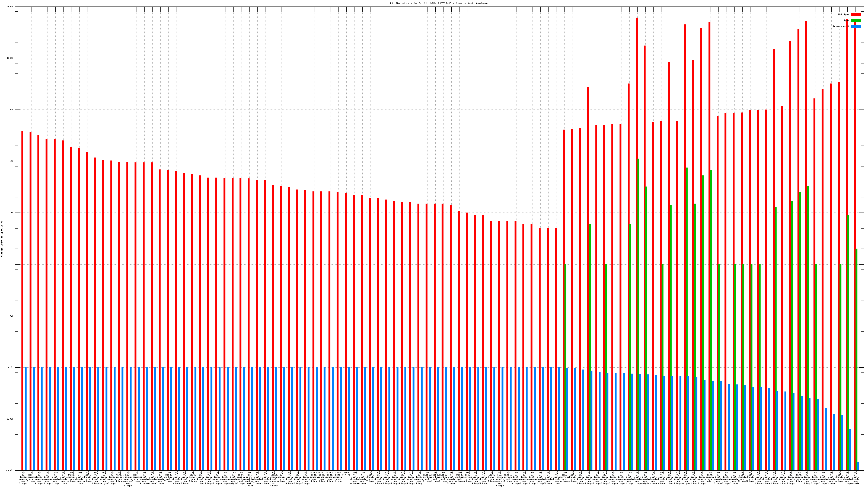This screenshot has height=488, width=868.
Task: Click the first blue bar at far left
Action: click(x=25, y=419)
